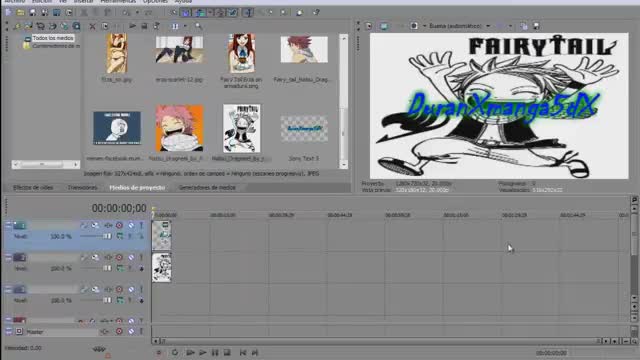Click the timeline Pause button
Viewport: 640px width, 360px height.
click(x=215, y=353)
